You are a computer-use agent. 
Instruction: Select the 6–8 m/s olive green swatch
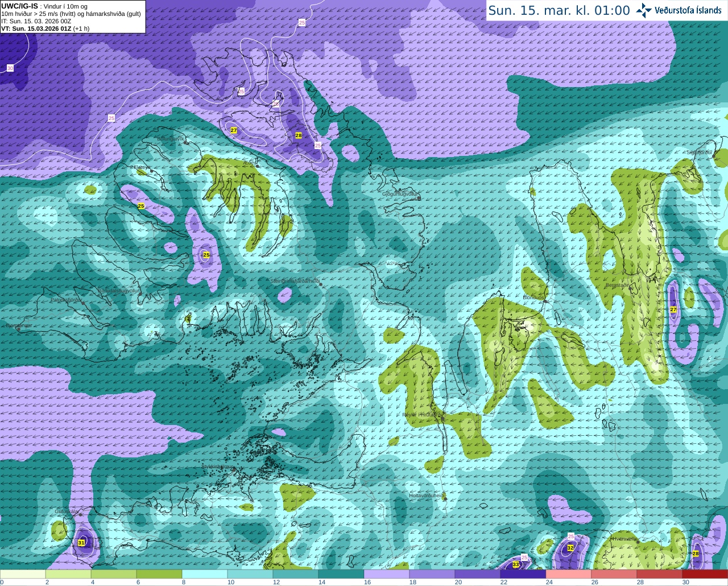(159, 574)
